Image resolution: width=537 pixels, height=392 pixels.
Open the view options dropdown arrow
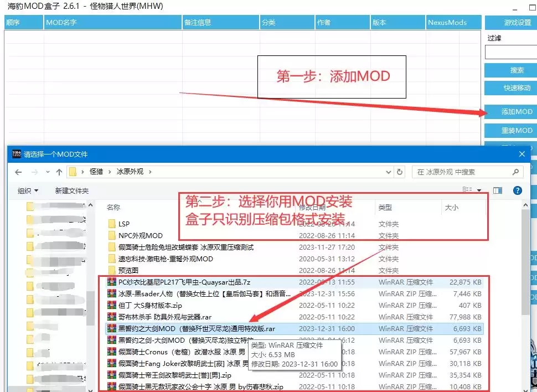click(479, 190)
